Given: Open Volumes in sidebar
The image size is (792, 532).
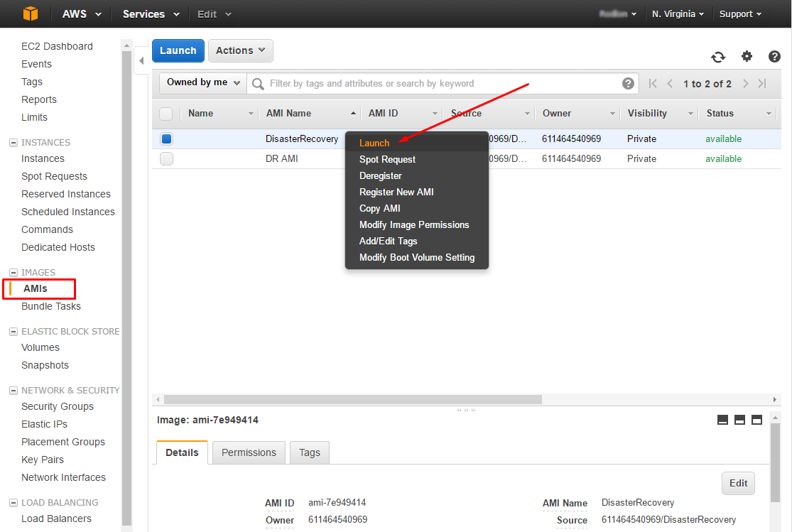Looking at the screenshot, I should (40, 347).
